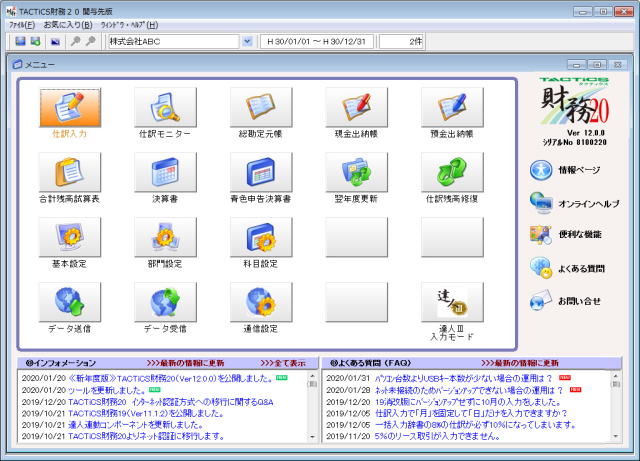
Task: Click the third toolbar picture icon
Action: pos(55,42)
